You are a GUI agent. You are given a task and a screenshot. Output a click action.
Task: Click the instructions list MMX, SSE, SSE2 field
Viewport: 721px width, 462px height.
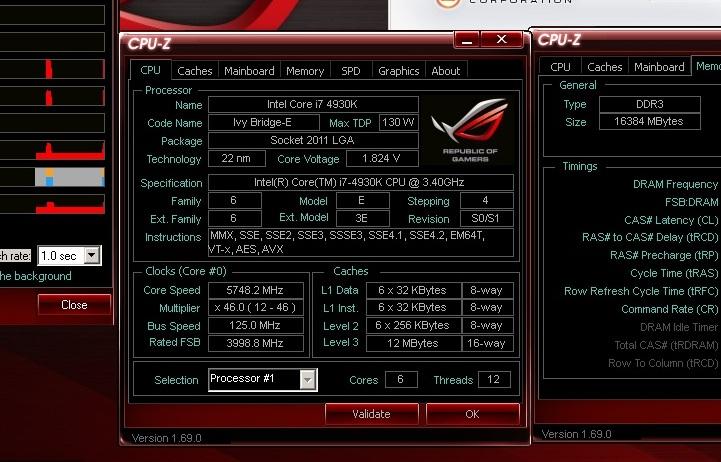[361, 242]
